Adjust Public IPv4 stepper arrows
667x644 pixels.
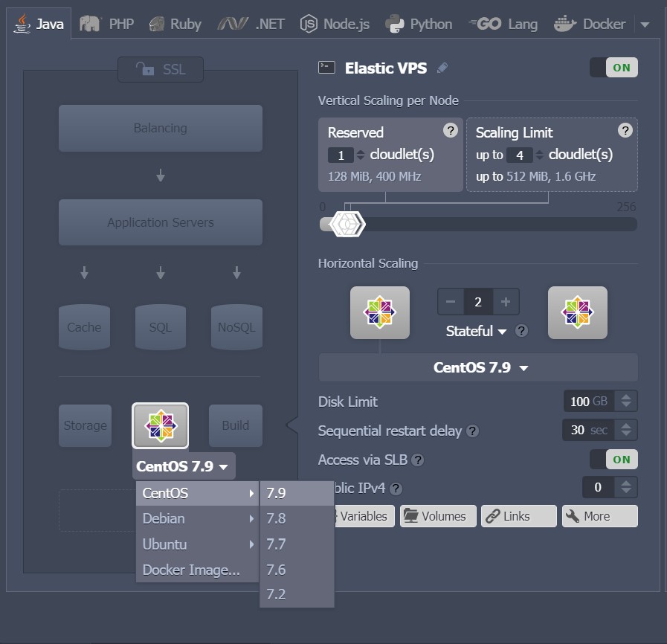click(x=626, y=487)
